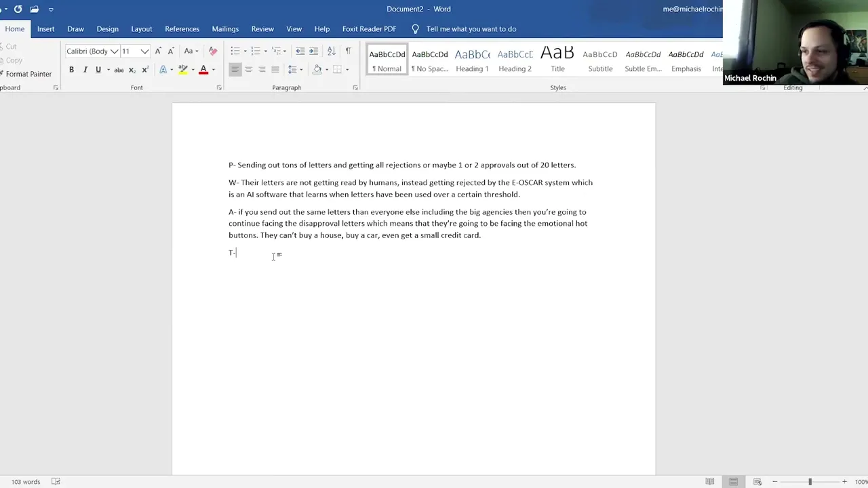Open the References tab
Screen dimensions: 868x488
[182, 29]
